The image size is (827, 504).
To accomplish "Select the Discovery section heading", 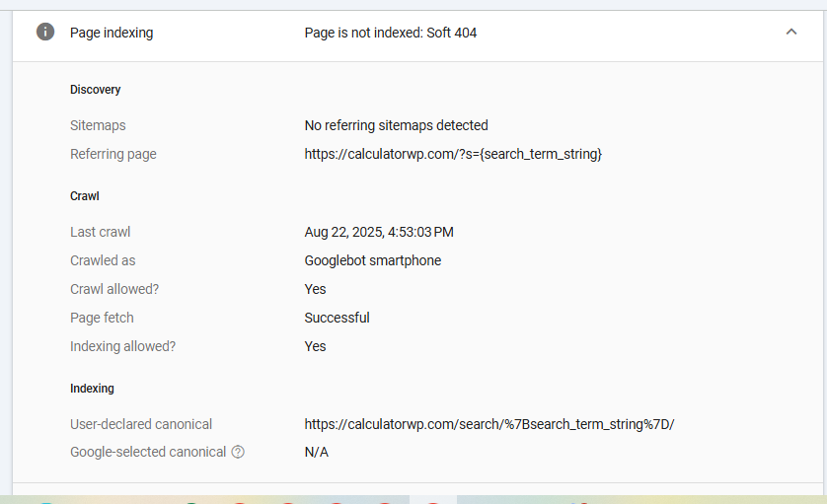I will point(96,90).
